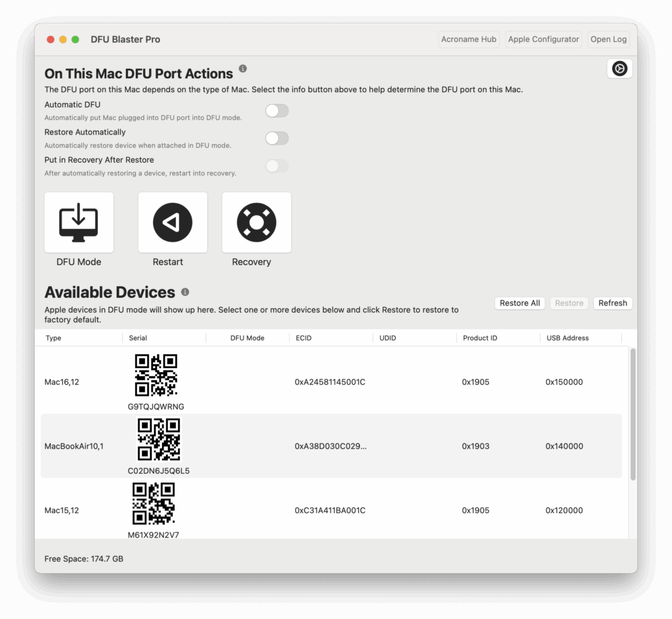The image size is (672, 619).
Task: Click the Free Space: 174.7 GB status text
Action: click(x=84, y=559)
